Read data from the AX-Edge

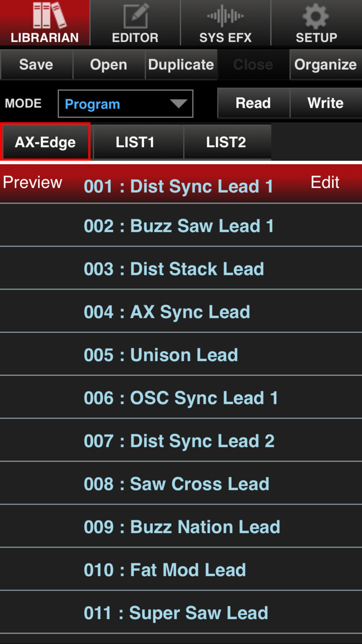point(253,103)
